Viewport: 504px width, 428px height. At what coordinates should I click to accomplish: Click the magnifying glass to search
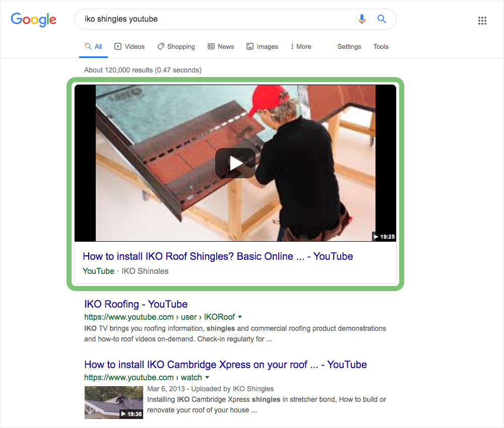(382, 19)
